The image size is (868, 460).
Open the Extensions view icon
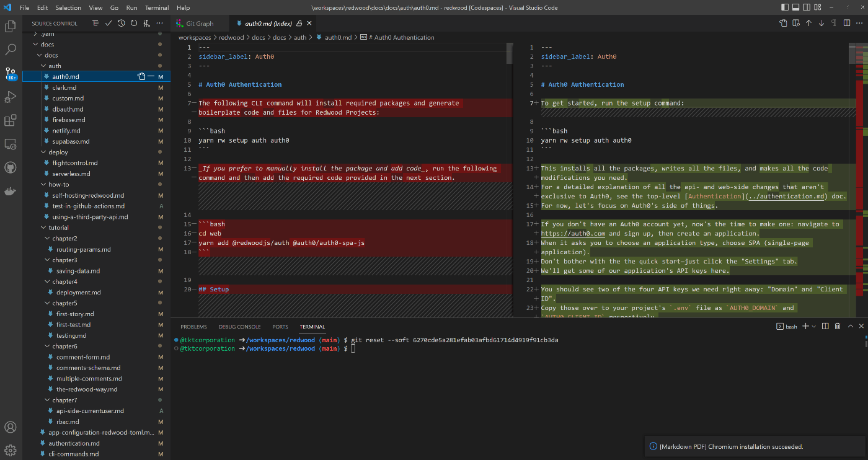11,121
